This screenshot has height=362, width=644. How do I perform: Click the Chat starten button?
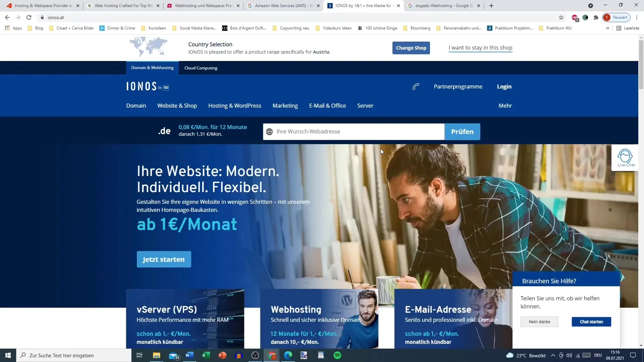point(591,322)
